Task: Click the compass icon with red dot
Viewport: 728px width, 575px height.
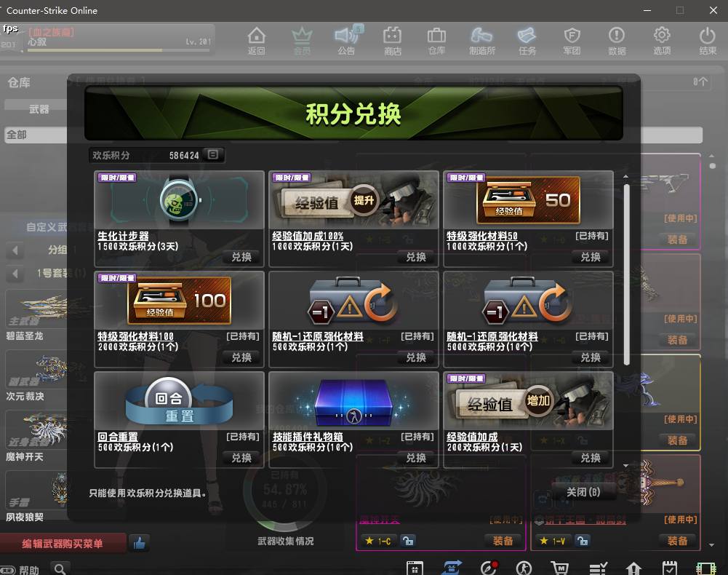Action: coord(489,568)
